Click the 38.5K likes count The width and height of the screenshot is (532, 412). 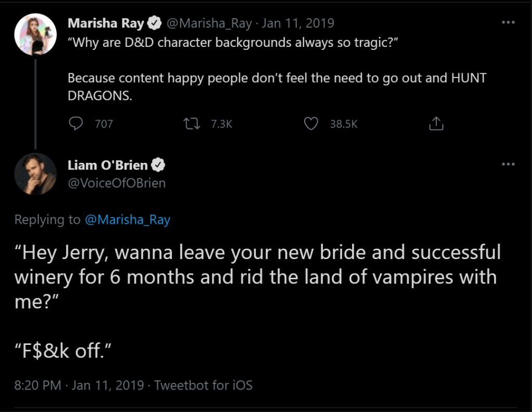tap(344, 124)
